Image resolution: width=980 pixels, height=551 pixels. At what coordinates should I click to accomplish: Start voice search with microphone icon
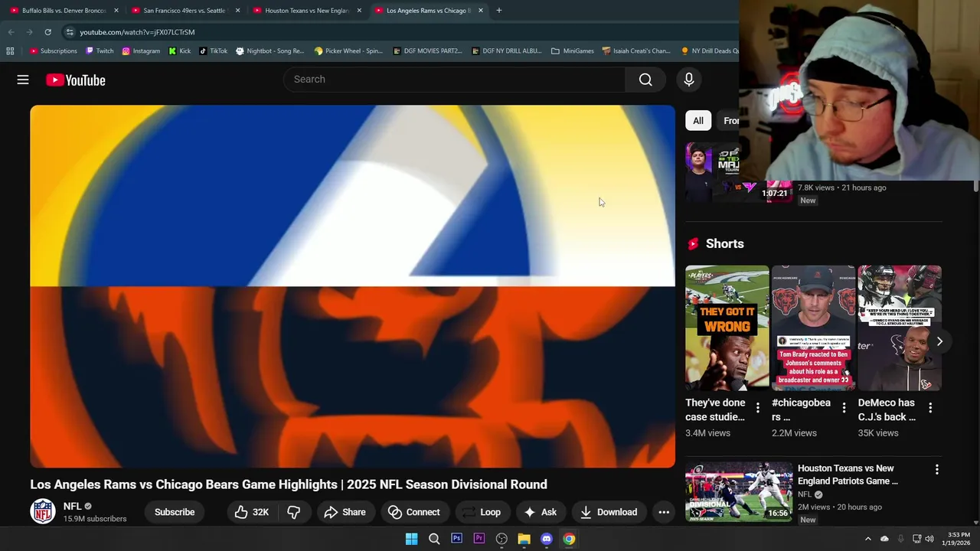click(688, 80)
